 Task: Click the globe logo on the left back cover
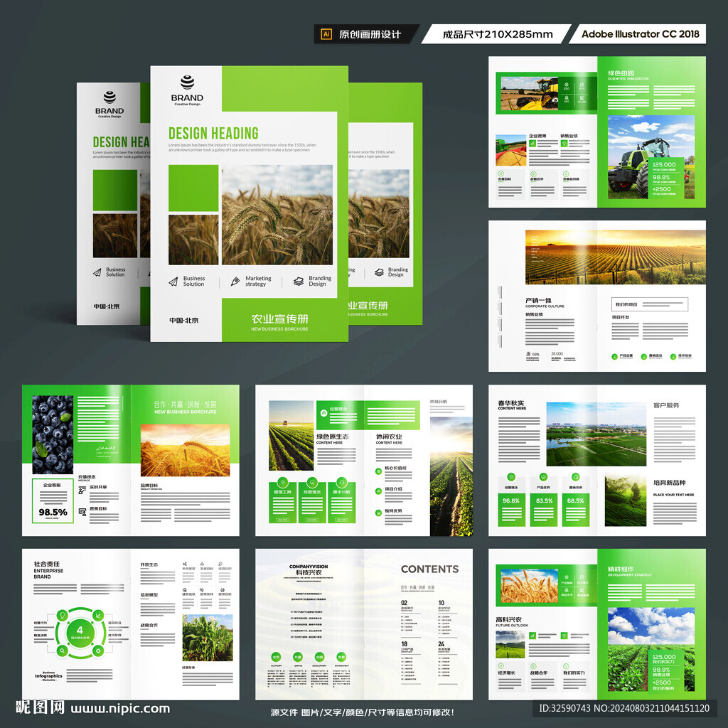109,97
